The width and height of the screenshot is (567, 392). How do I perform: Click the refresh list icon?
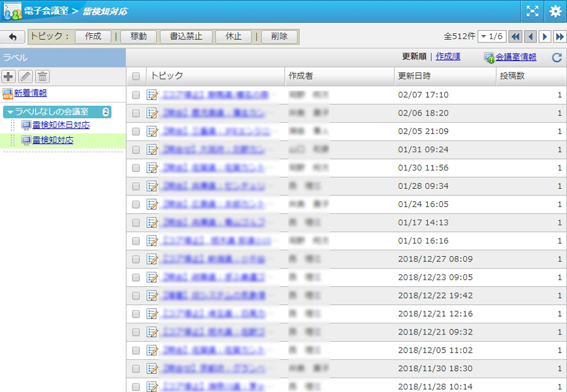click(x=557, y=57)
